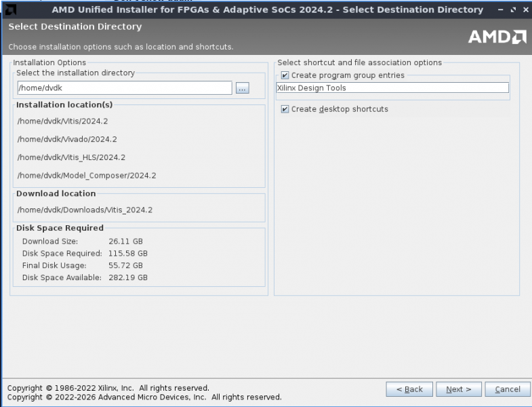Uncheck Create program group entries
532x407 pixels.
tap(285, 75)
